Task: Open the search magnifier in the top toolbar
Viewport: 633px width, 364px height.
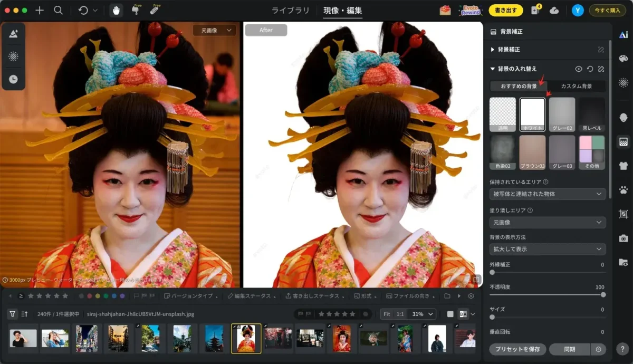Action: [59, 10]
